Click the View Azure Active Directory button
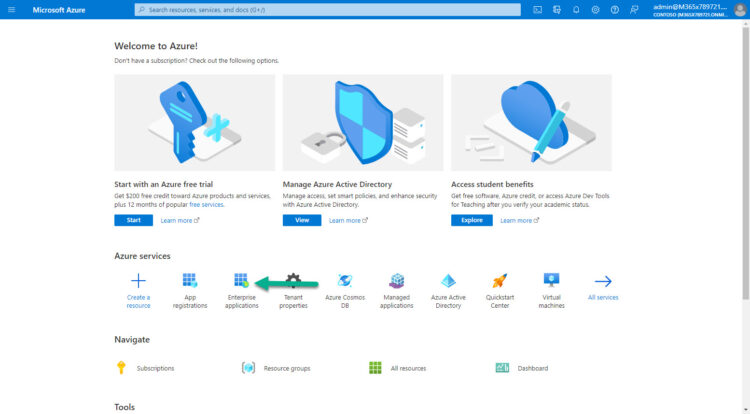Image resolution: width=750 pixels, height=414 pixels. [x=302, y=220]
